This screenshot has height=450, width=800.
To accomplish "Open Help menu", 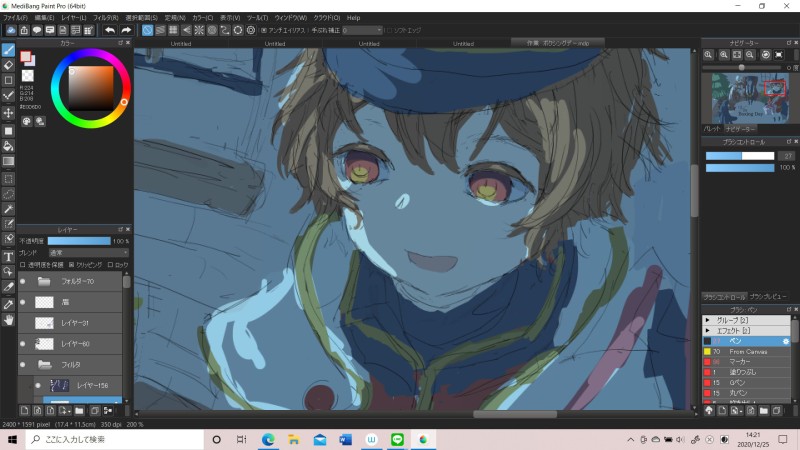I will 354,17.
